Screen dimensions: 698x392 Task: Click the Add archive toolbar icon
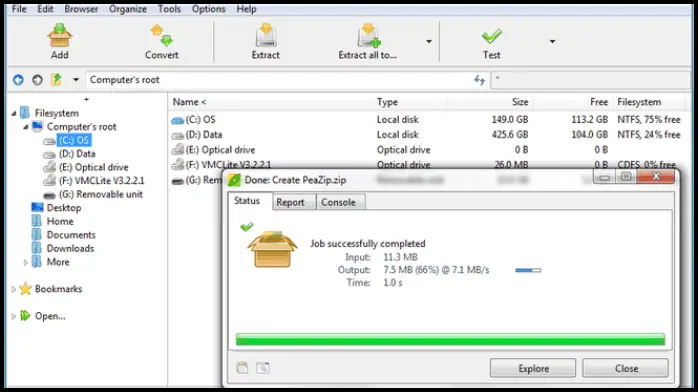click(59, 36)
